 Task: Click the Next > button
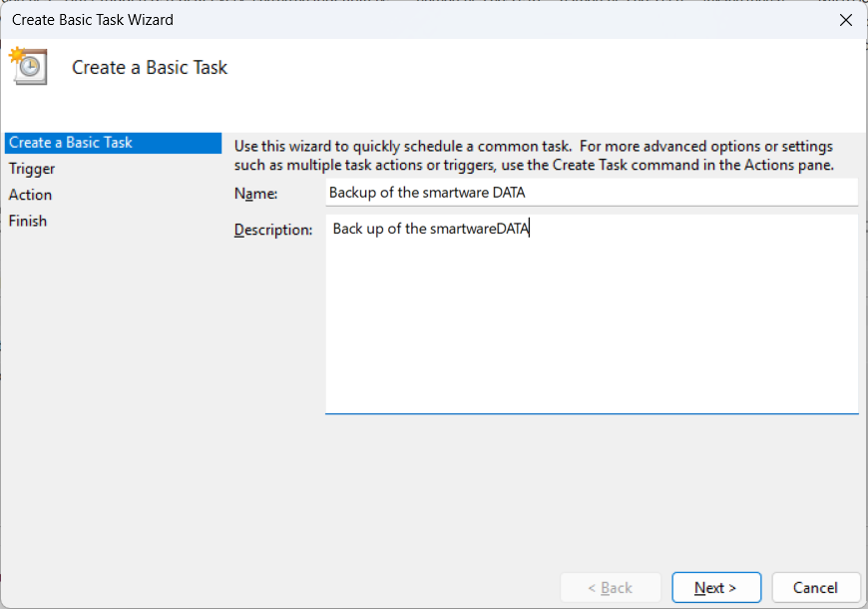point(716,588)
